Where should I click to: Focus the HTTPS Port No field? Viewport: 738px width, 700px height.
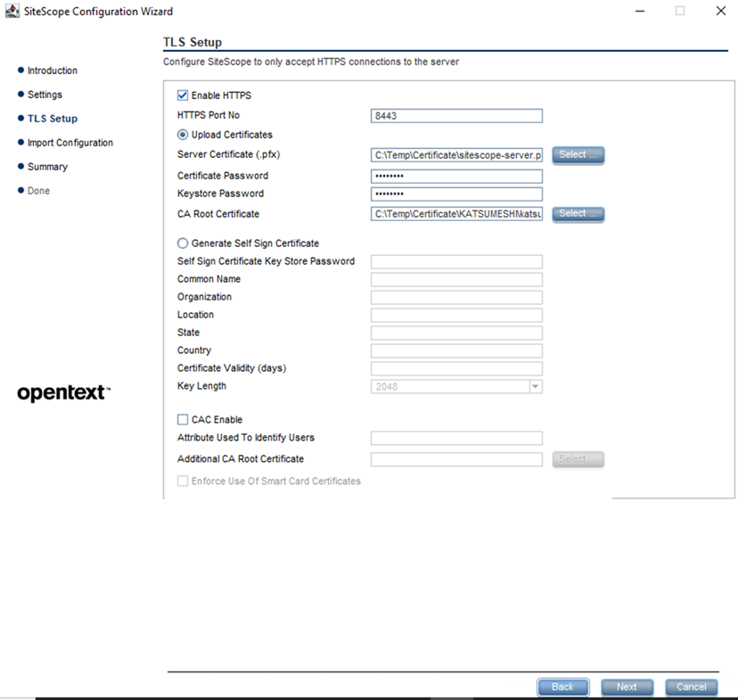tap(456, 116)
